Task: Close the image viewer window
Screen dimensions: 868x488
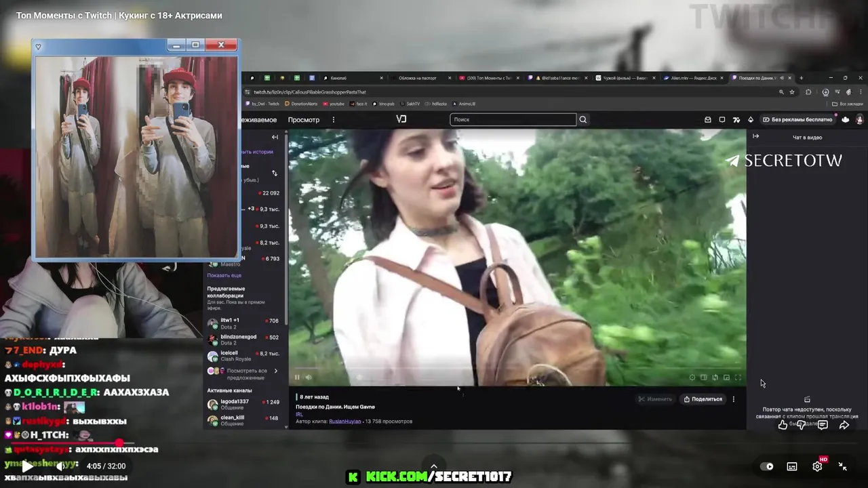Action: (221, 45)
